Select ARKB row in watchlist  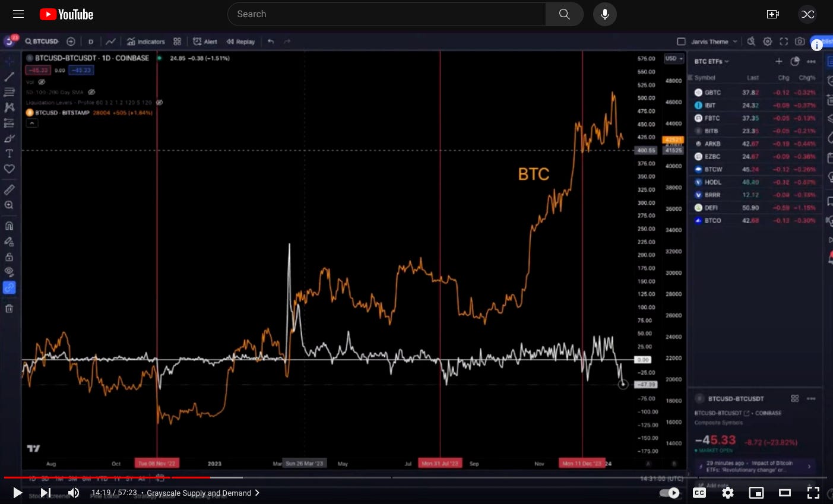[x=755, y=144]
